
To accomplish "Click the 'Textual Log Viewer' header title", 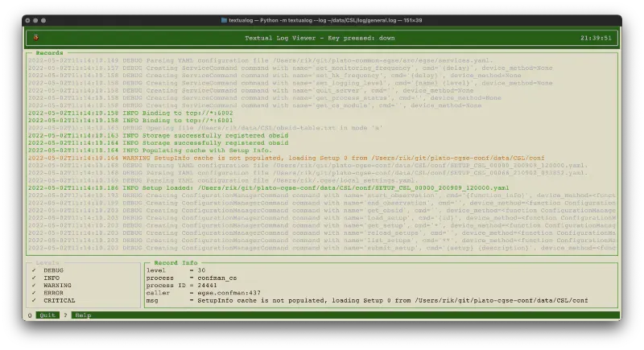I will pos(320,37).
